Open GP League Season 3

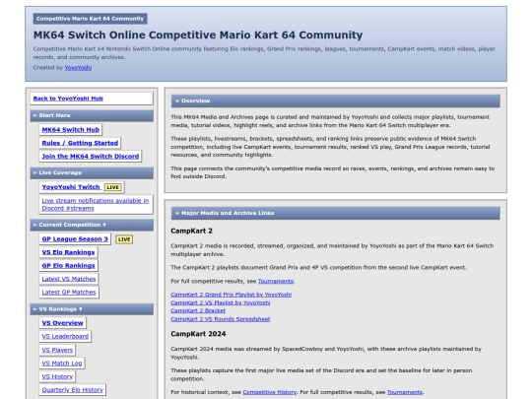point(75,238)
